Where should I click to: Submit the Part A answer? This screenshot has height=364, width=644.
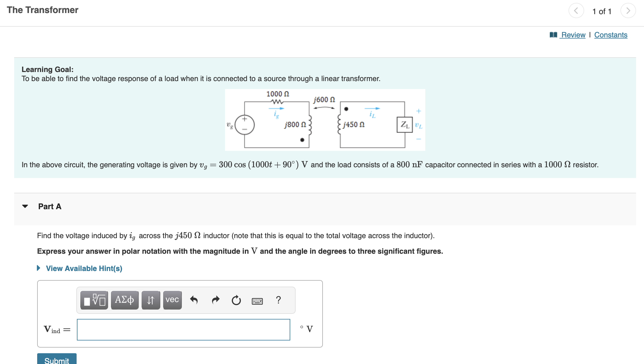point(57,359)
